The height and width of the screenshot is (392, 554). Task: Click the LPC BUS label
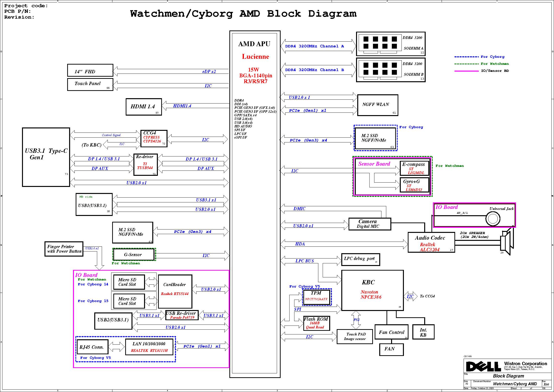[x=305, y=261]
